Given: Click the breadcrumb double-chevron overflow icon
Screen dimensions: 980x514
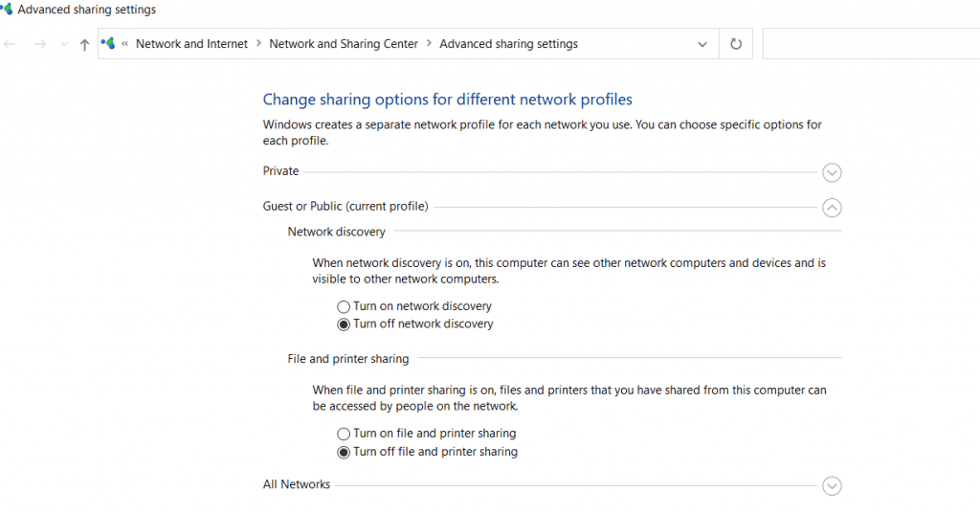Looking at the screenshot, I should [125, 44].
